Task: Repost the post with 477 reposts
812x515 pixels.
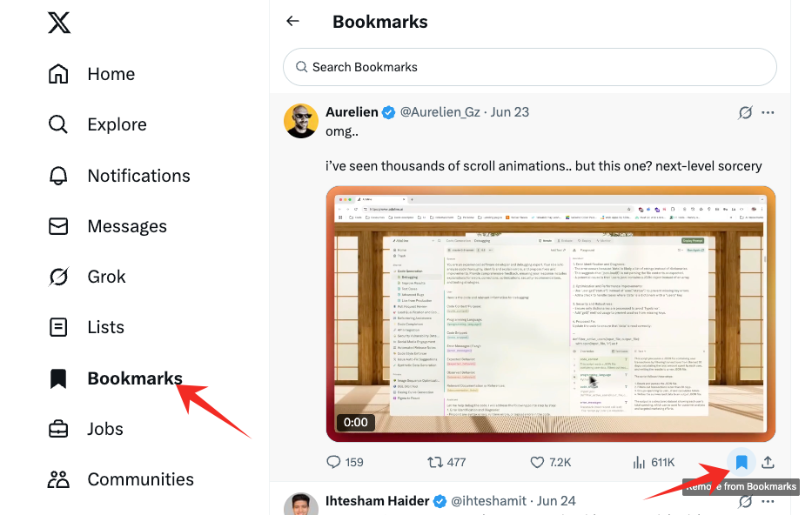Action: click(446, 462)
